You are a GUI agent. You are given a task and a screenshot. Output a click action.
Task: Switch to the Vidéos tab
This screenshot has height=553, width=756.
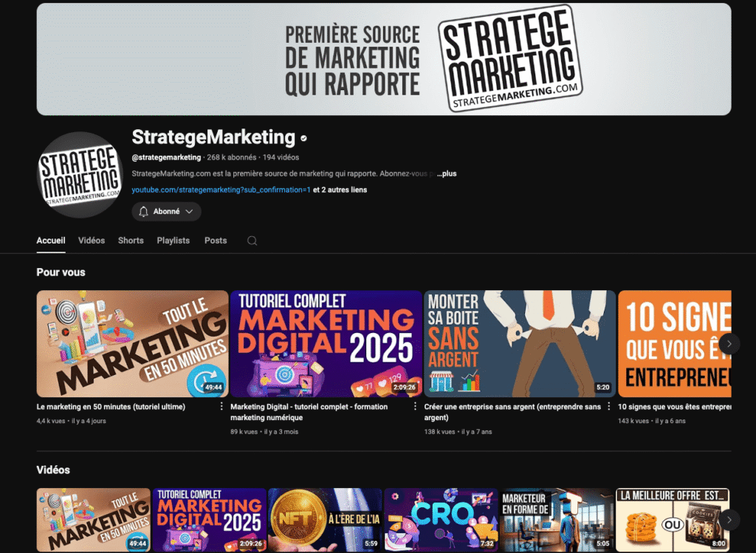92,241
